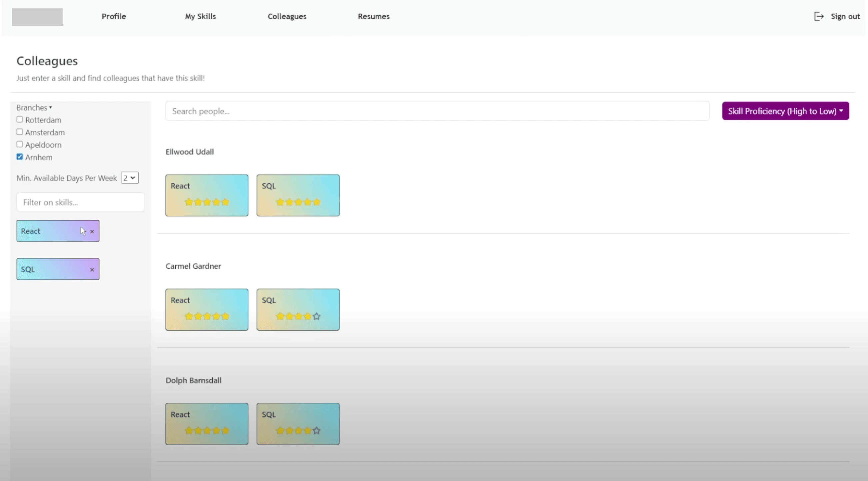
Task: Click the empty fifth star on Carmel Gardner's SQL card
Action: [x=316, y=316]
